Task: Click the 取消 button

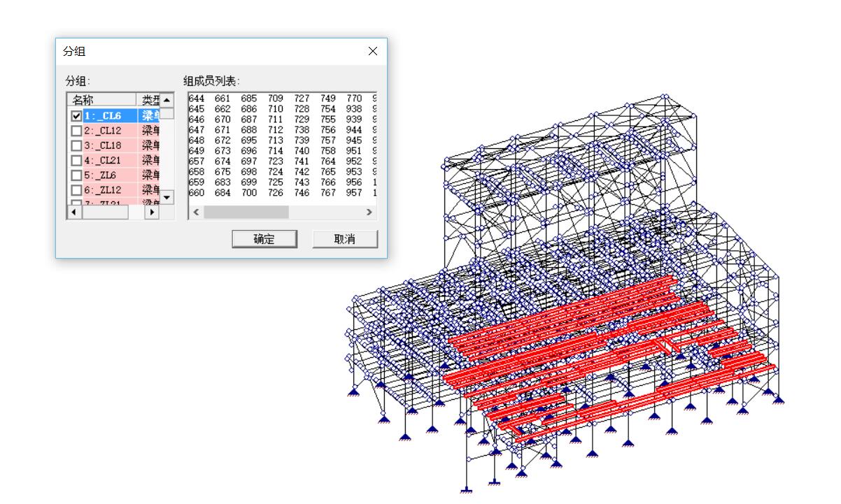Action: (x=344, y=239)
